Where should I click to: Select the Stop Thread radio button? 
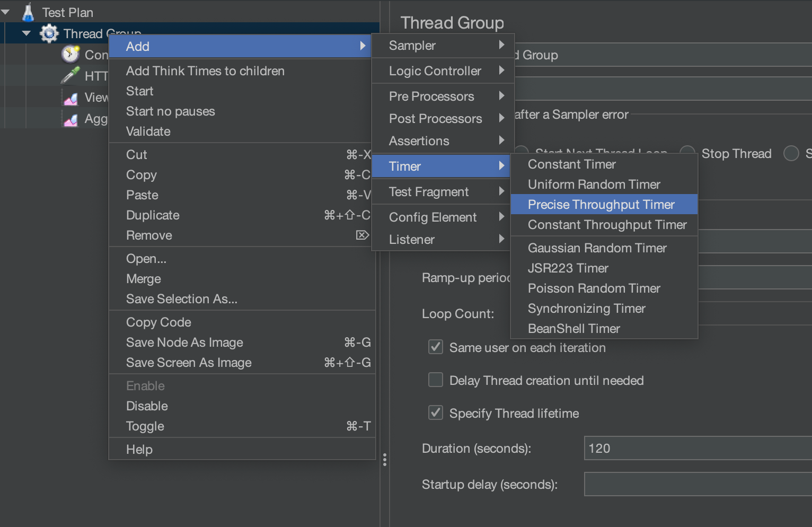(687, 153)
